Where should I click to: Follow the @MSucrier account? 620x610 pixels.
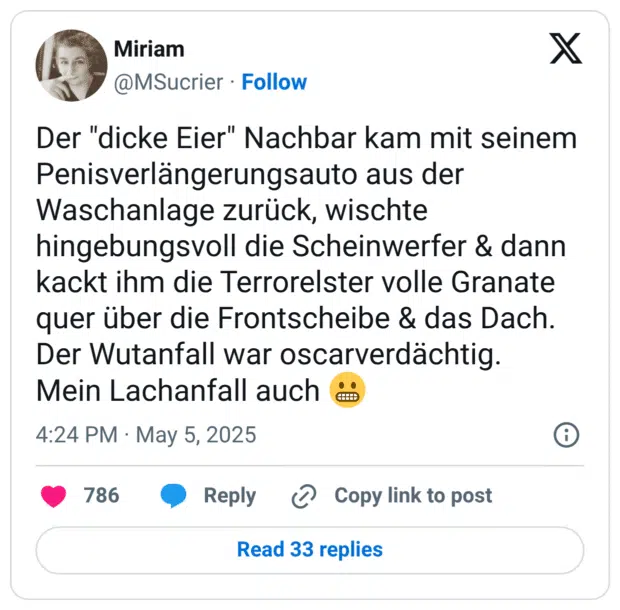[274, 82]
